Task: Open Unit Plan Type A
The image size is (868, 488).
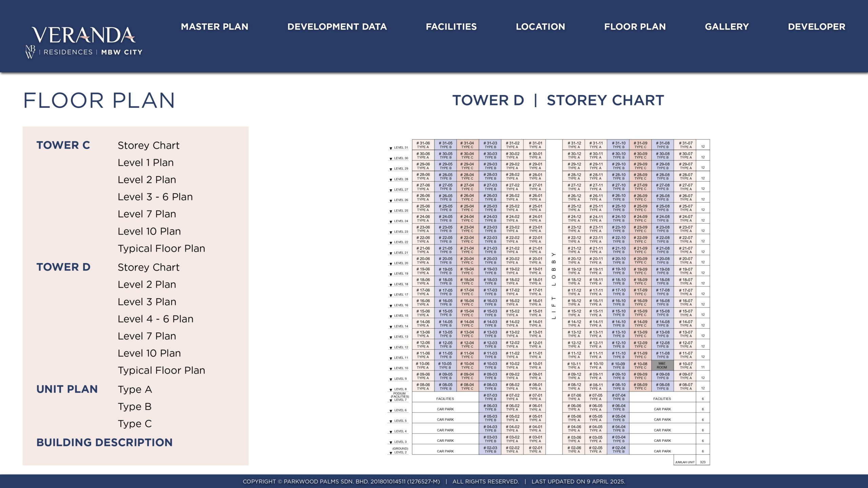Action: [135, 390]
